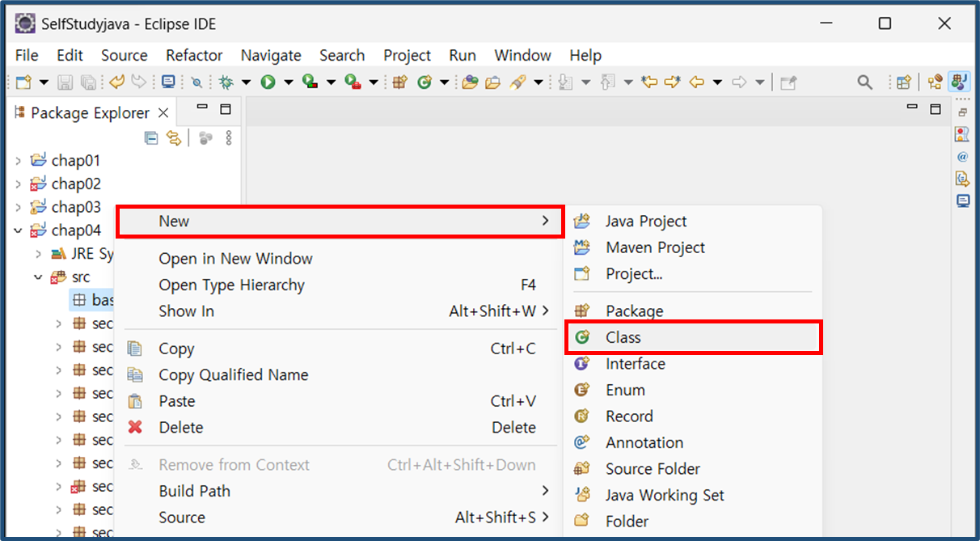The image size is (980, 541).
Task: Click the Coverage launch toolbar icon
Action: (310, 81)
